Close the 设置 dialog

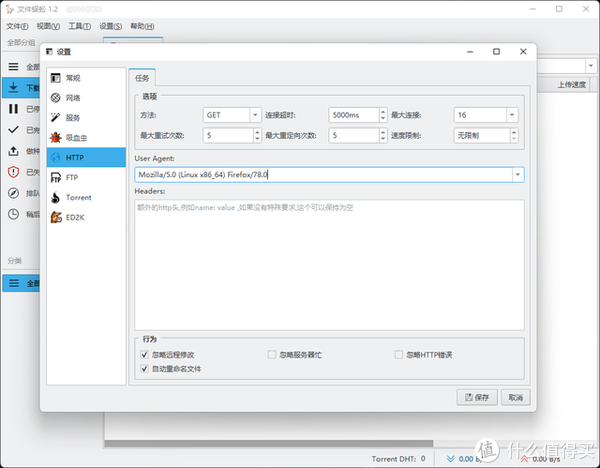(523, 52)
